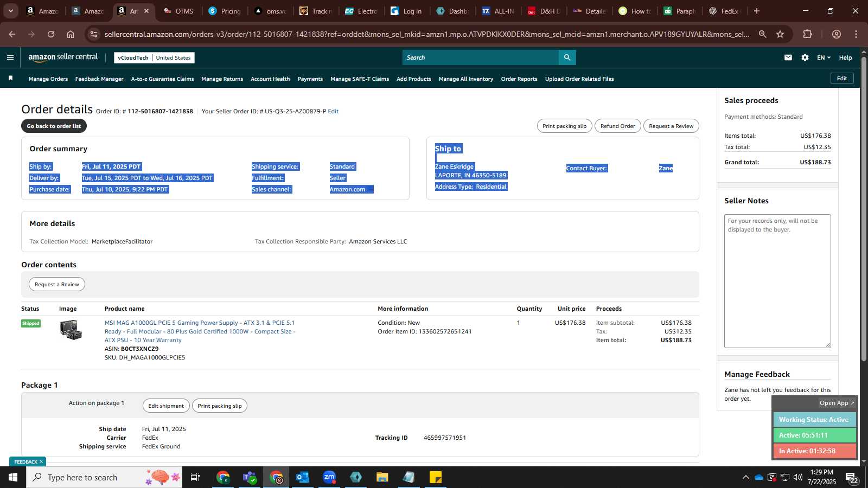Open the Chrome profile icon

pos(837,34)
